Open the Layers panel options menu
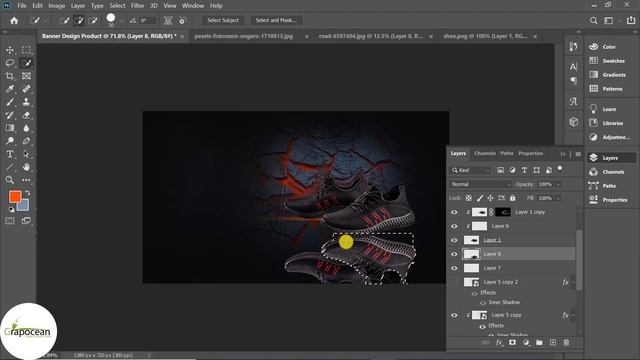The width and height of the screenshot is (640, 360). tap(578, 154)
